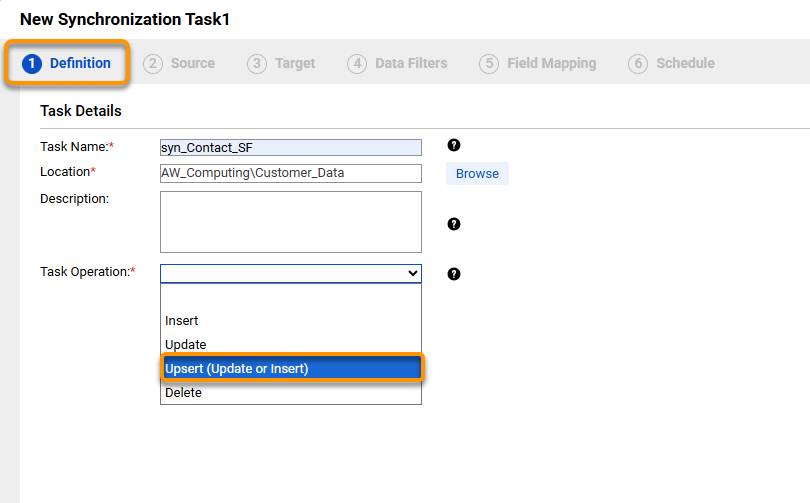Choose Update from Task Operation list

point(291,344)
